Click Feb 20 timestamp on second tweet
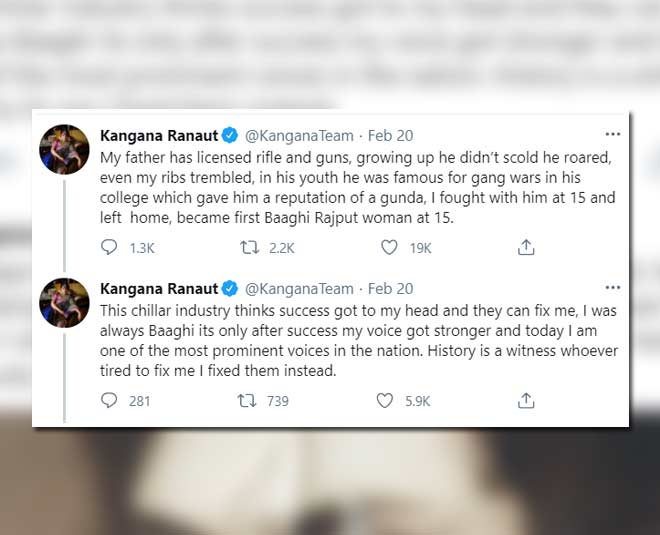Viewport: 660px width, 535px height. pos(391,289)
